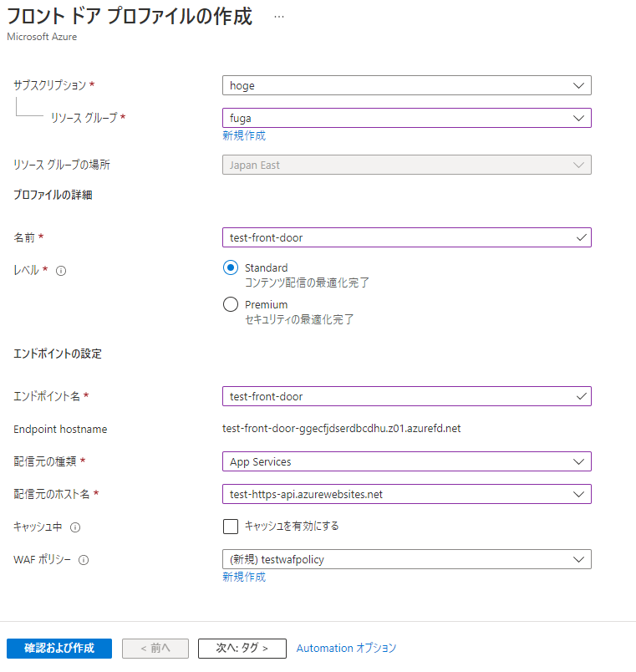Click the Endpoint hostname label
The width and height of the screenshot is (636, 672).
coord(60,430)
